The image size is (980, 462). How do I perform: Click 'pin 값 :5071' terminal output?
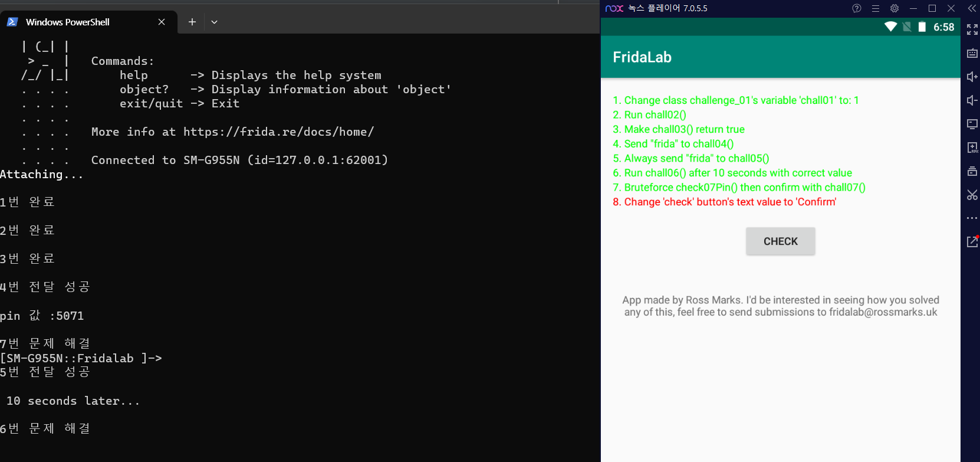click(x=42, y=316)
